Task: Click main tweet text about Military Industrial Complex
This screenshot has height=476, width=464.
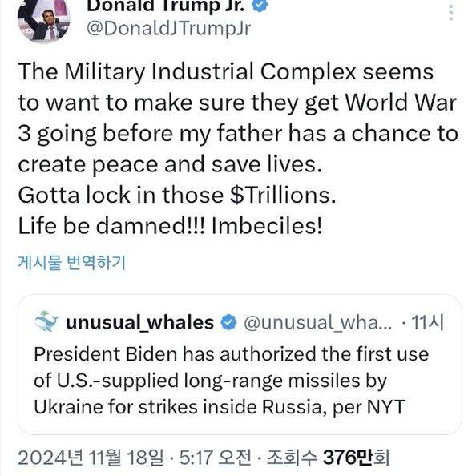Action: coord(237,118)
